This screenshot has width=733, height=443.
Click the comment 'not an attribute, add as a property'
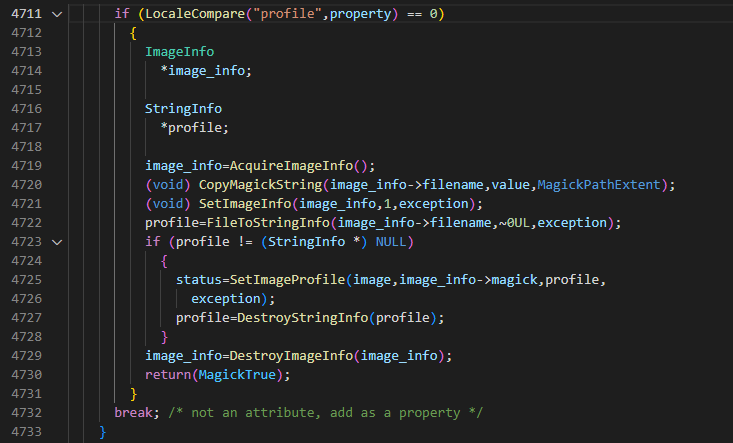click(325, 413)
